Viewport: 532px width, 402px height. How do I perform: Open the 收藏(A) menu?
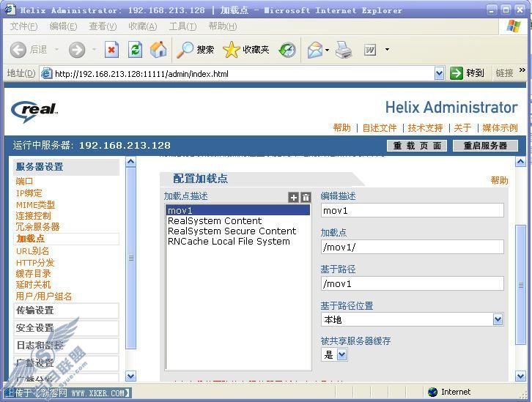(142, 26)
